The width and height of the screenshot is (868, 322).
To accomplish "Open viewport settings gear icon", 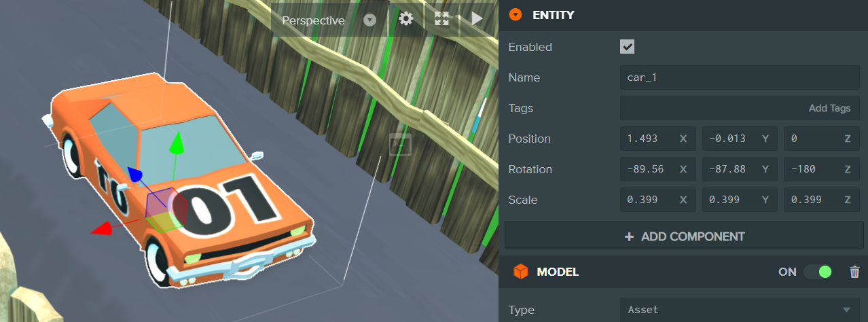I will 406,20.
